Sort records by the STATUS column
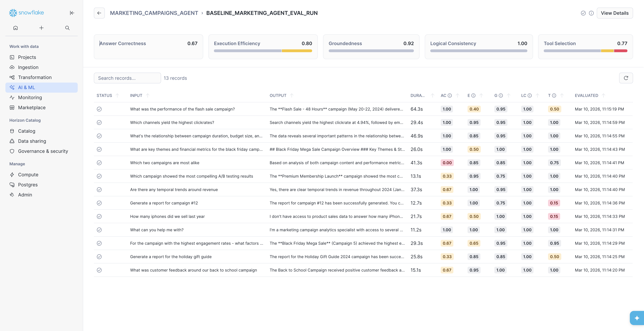644x331 pixels. tap(117, 95)
